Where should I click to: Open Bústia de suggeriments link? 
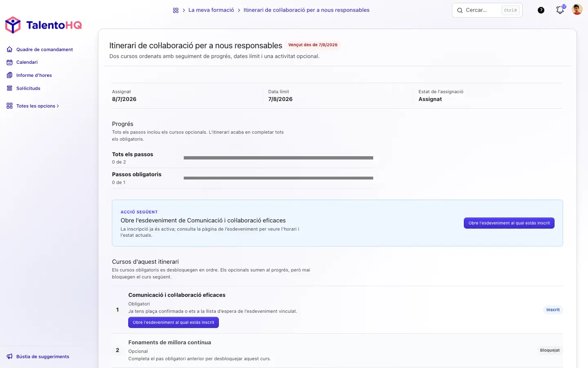coord(42,357)
